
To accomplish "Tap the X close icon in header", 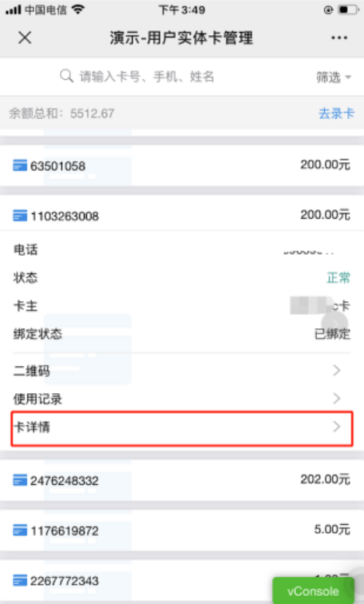I will coord(25,38).
